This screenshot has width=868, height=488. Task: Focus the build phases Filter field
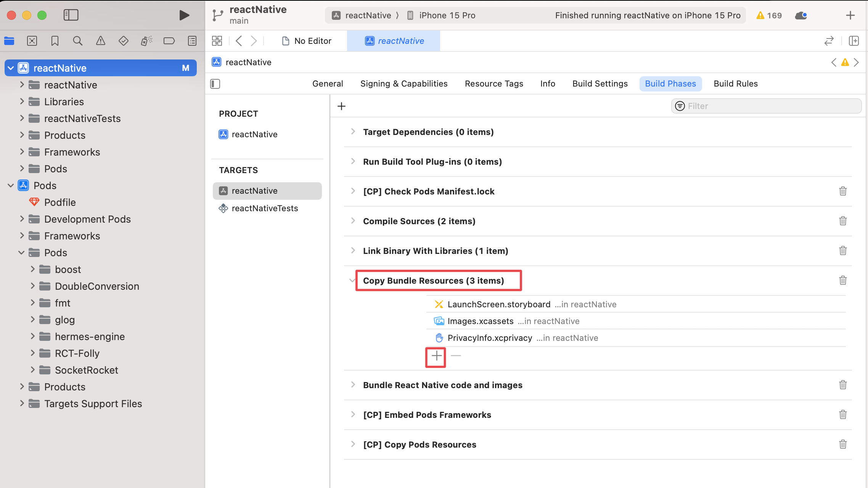click(x=766, y=106)
